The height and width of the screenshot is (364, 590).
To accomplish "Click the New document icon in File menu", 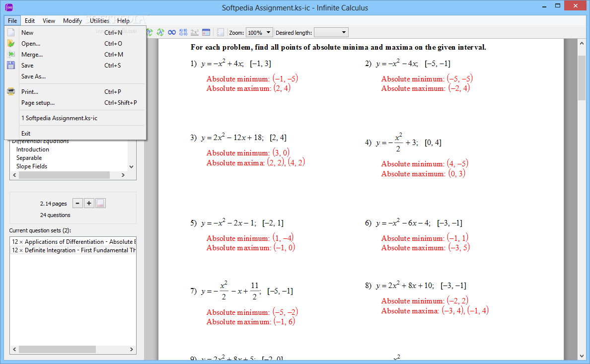I will 11,32.
